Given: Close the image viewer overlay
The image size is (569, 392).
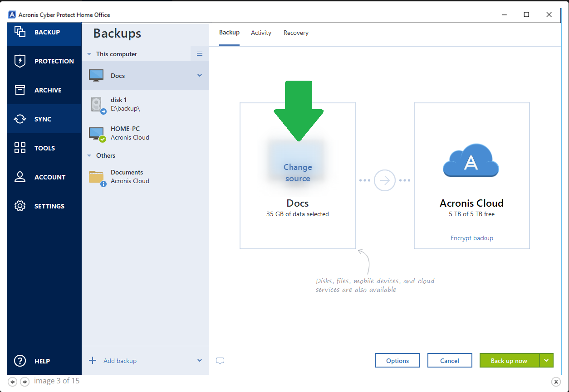Looking at the screenshot, I should [556, 382].
